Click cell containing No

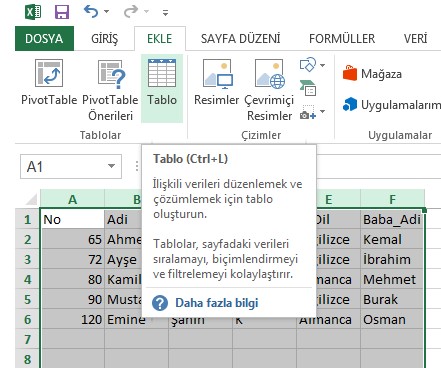(72, 219)
